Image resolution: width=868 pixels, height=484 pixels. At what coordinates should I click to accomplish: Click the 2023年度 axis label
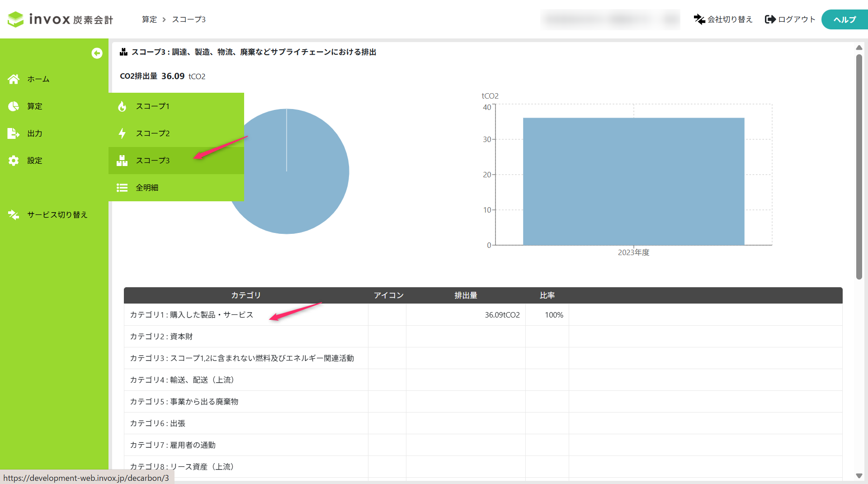pos(633,252)
